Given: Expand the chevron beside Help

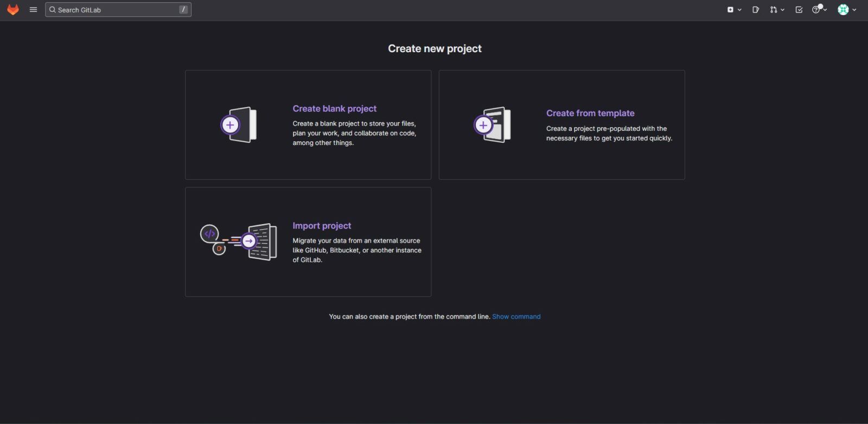Looking at the screenshot, I should [x=825, y=10].
